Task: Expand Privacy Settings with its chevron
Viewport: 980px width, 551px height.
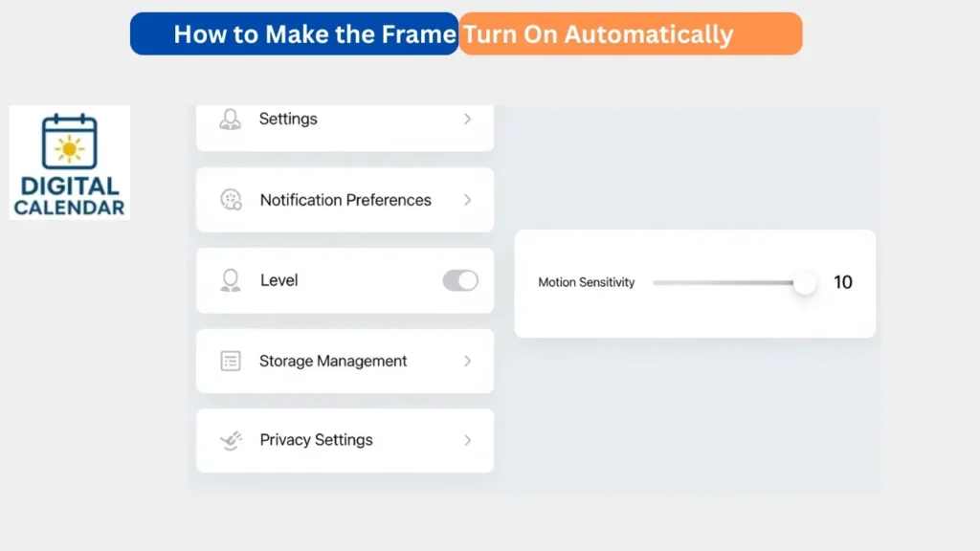Action: [467, 440]
